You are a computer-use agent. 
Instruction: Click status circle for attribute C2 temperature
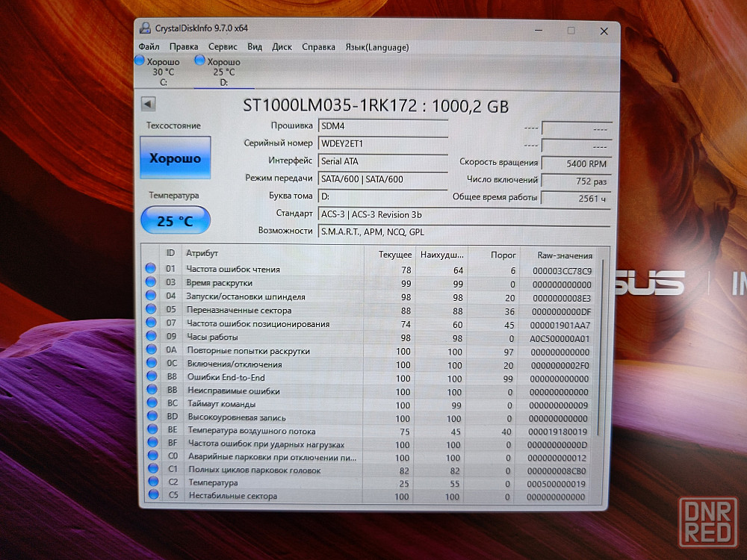point(151,482)
